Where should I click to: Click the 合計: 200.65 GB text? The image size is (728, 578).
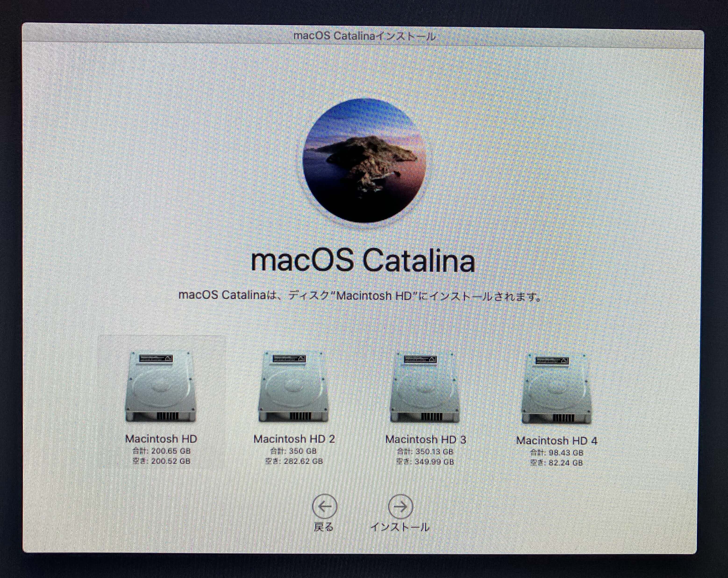pyautogui.click(x=161, y=451)
